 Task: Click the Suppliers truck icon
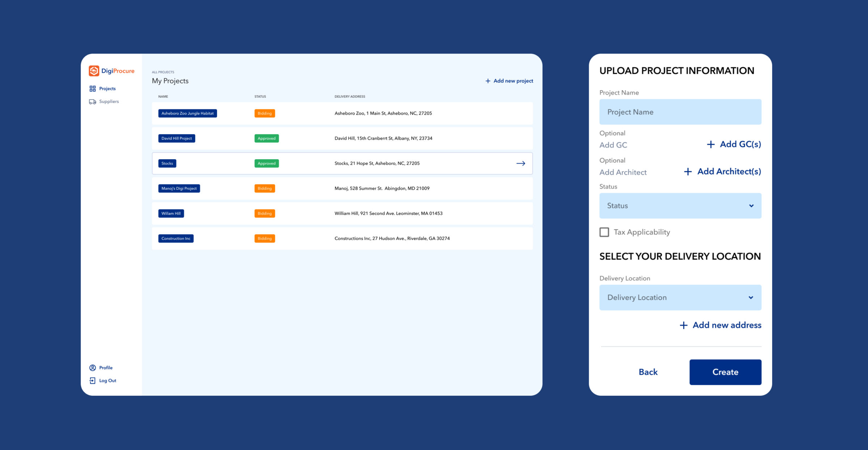(x=93, y=102)
